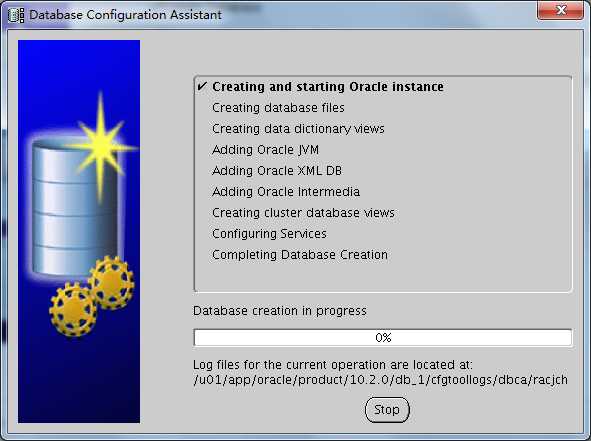The width and height of the screenshot is (591, 441).
Task: Click the Stop button
Action: pos(387,410)
